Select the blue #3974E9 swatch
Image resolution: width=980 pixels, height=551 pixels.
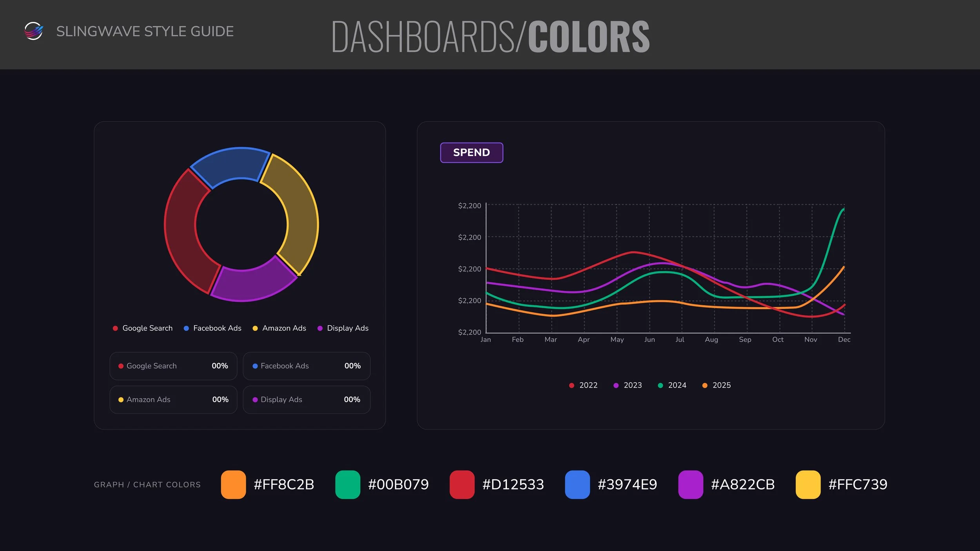click(577, 484)
